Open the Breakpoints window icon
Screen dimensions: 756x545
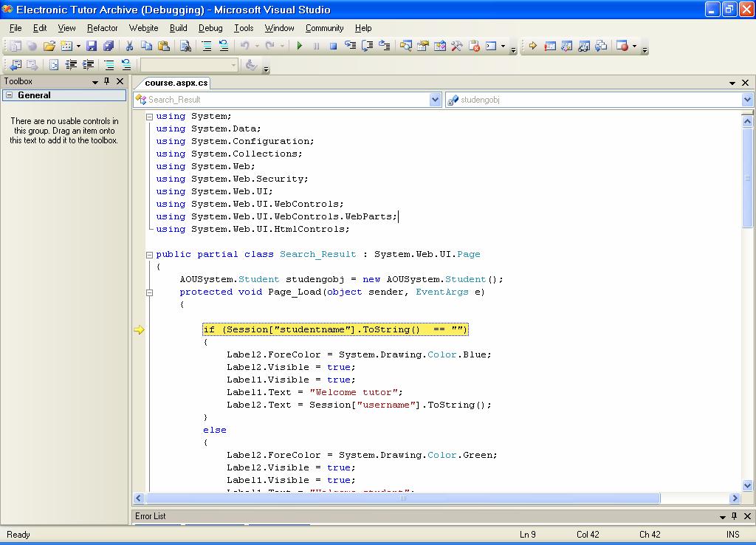[622, 46]
